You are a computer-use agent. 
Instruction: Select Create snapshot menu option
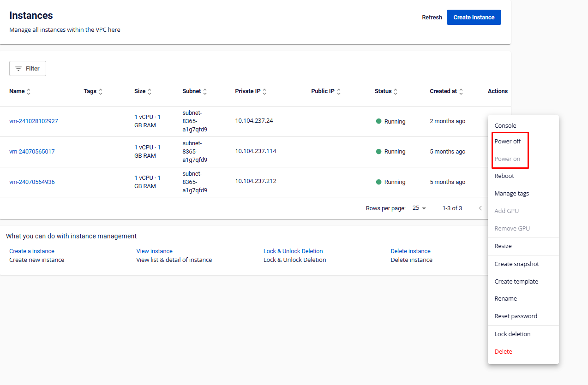pyautogui.click(x=516, y=264)
